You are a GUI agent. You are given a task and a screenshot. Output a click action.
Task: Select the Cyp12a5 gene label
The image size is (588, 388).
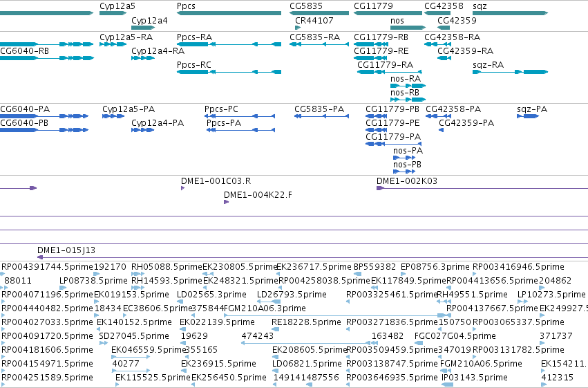coord(117,6)
